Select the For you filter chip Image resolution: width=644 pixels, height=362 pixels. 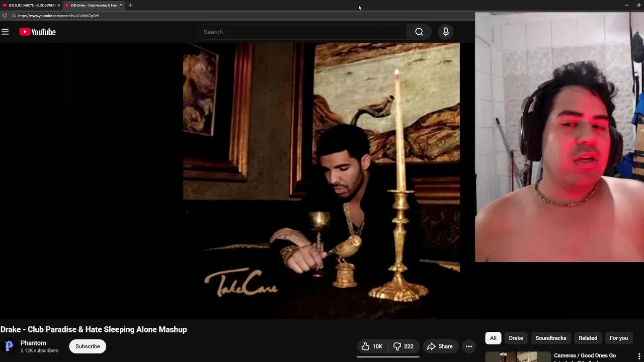point(618,338)
